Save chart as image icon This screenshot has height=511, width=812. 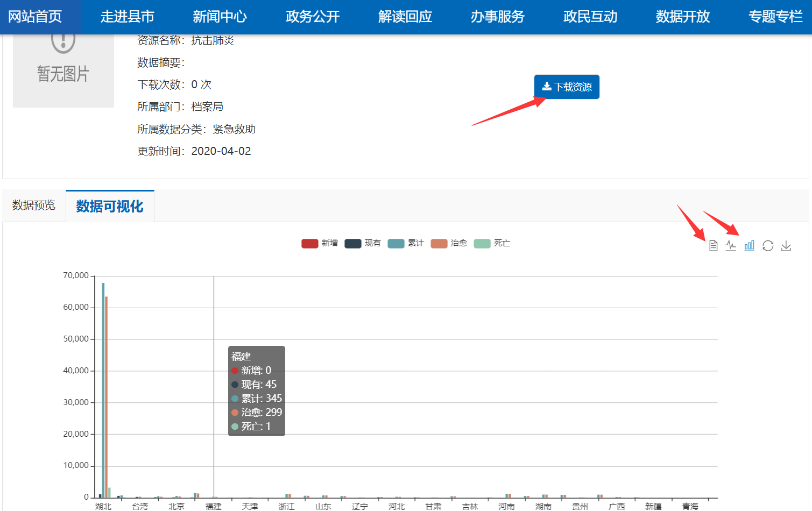pos(786,246)
